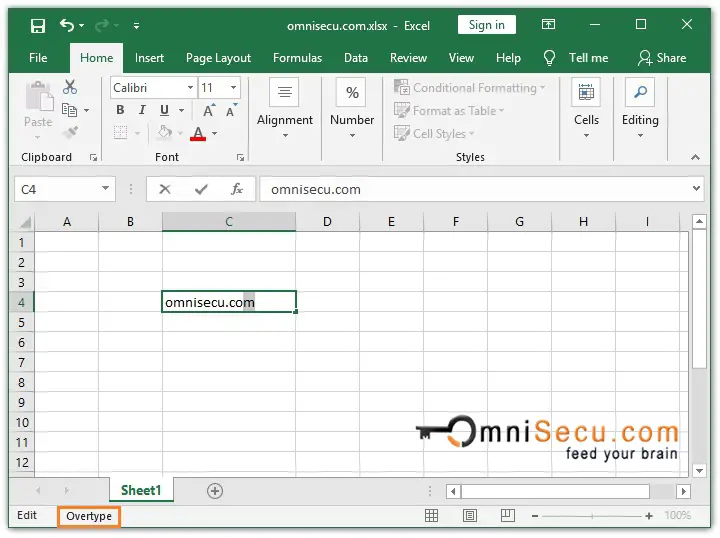
Task: Click the Zoom out minus icon
Action: 535,516
